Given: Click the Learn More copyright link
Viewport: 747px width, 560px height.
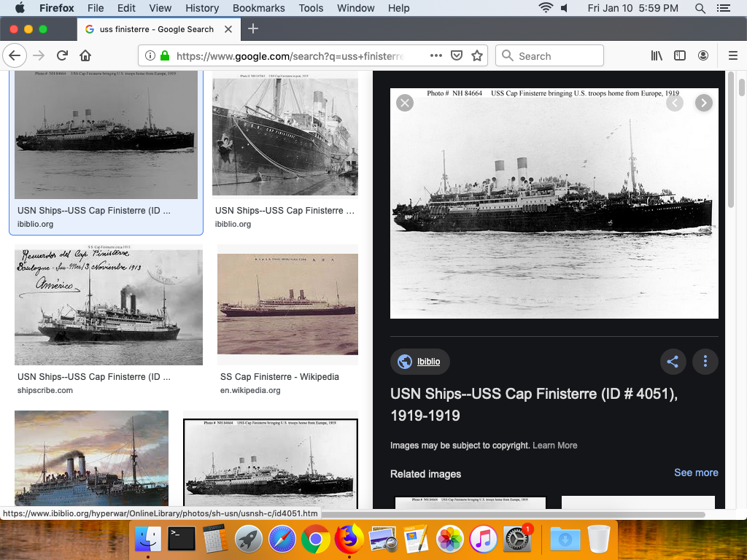Looking at the screenshot, I should click(x=554, y=446).
